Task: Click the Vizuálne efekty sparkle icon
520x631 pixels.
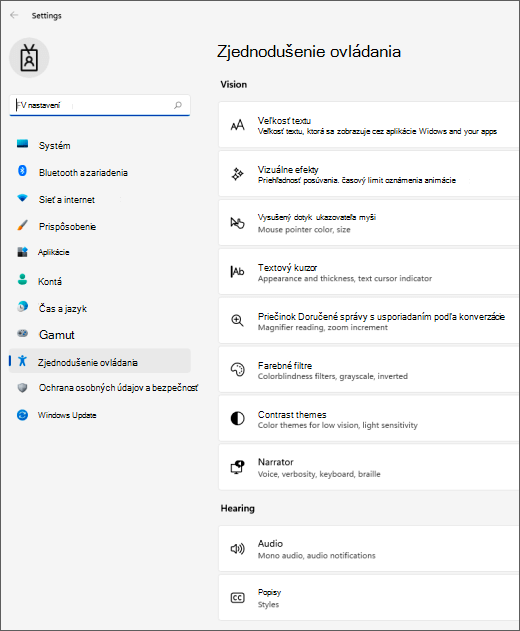Action: click(237, 174)
